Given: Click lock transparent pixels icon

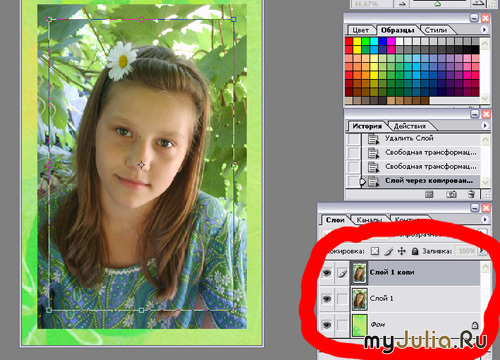Looking at the screenshot, I should pos(375,251).
